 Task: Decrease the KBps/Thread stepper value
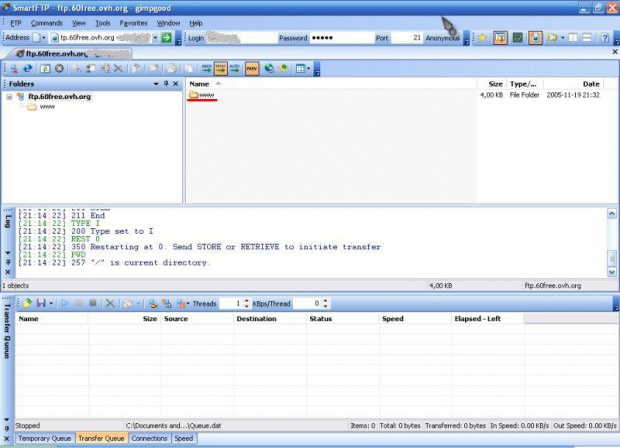pos(325,306)
